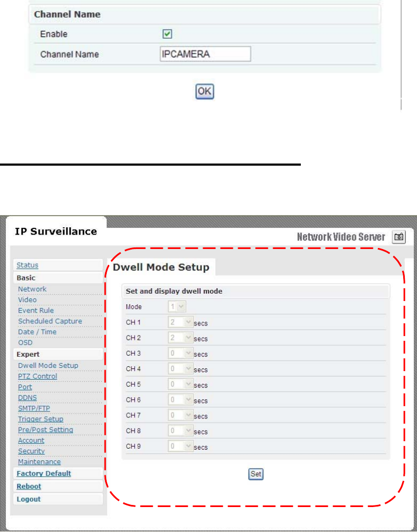Click the camera snapshot icon beside Network Video Server
417x532 pixels.
tap(398, 237)
